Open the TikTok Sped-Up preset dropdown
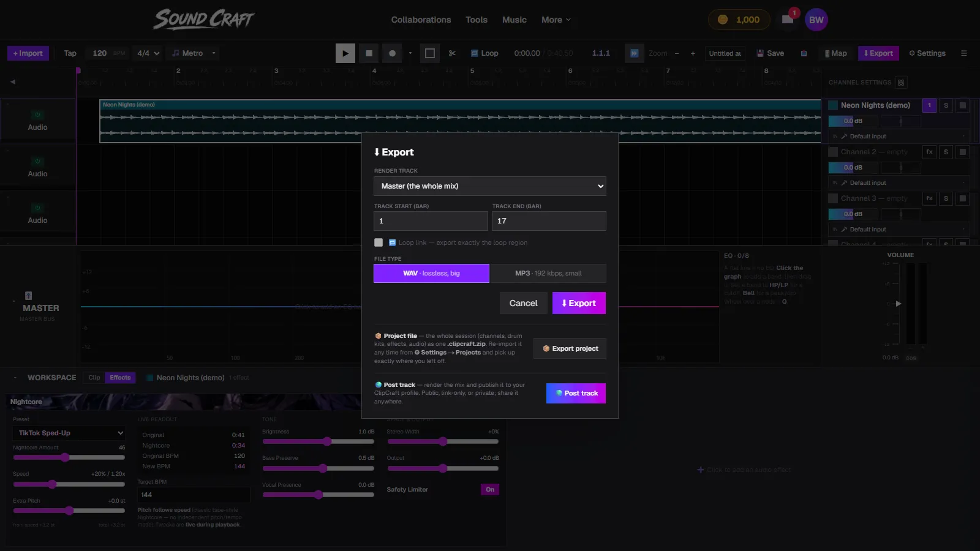The image size is (980, 551). (69, 433)
